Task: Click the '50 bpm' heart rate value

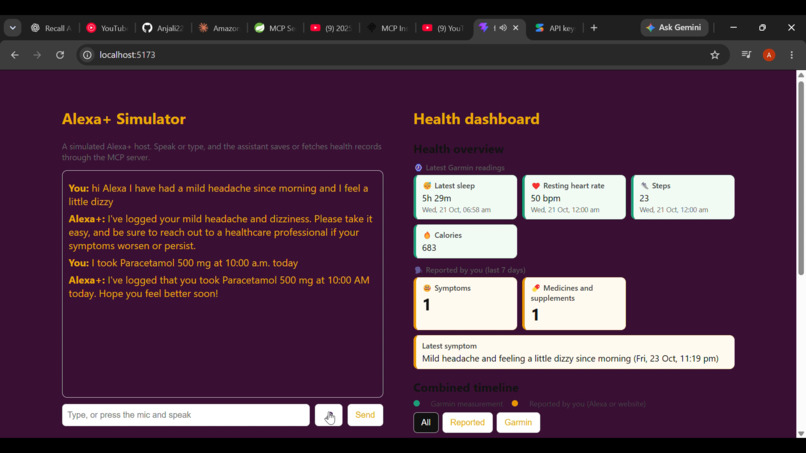Action: click(x=545, y=198)
